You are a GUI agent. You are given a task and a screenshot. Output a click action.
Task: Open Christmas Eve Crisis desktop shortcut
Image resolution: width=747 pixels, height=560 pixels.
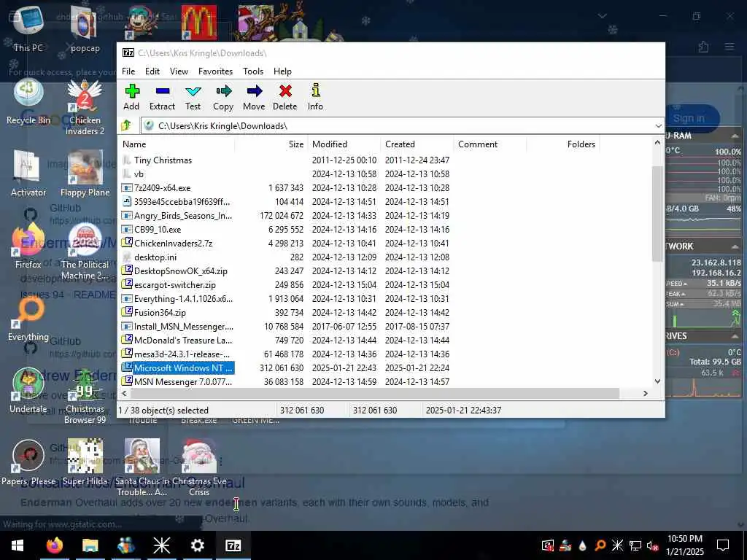tap(199, 467)
